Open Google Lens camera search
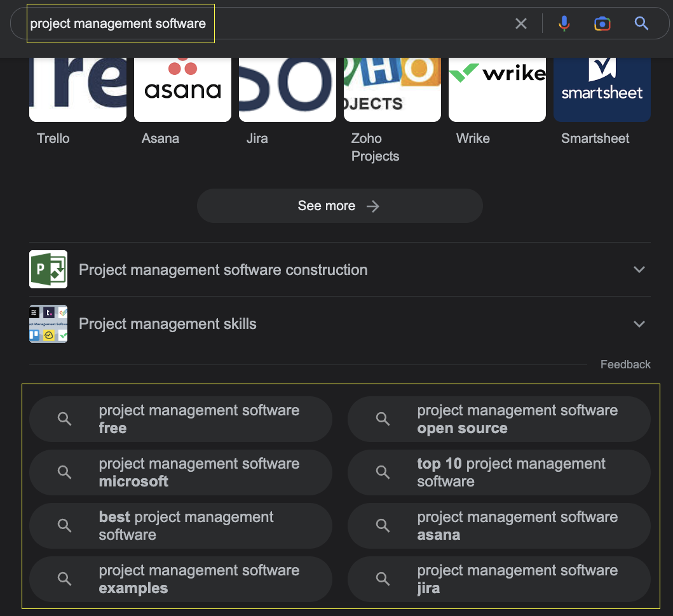The width and height of the screenshot is (673, 616). (602, 23)
